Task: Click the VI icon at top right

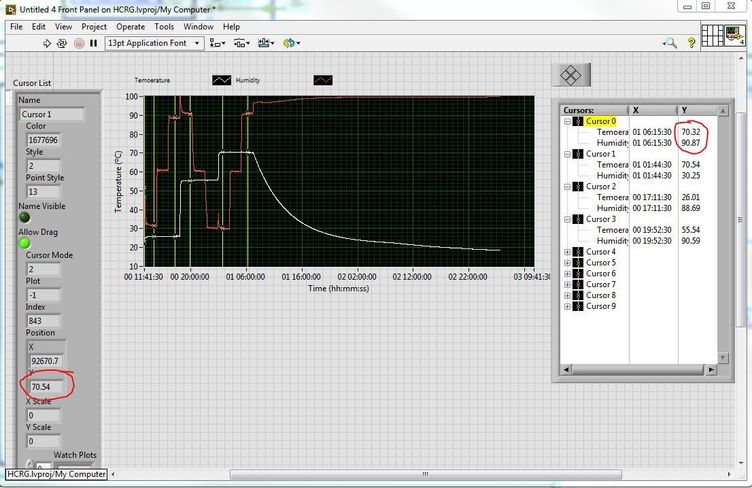Action: click(x=735, y=35)
